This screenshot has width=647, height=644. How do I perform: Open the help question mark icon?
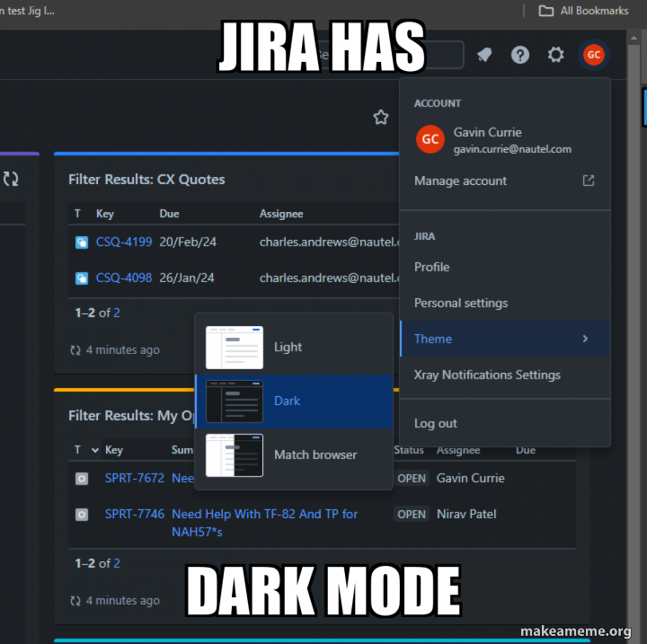tap(520, 55)
